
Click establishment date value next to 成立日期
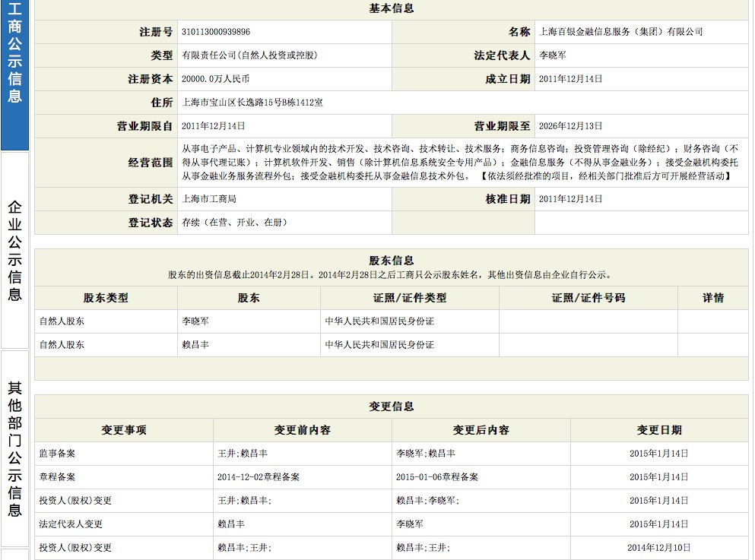pyautogui.click(x=570, y=79)
